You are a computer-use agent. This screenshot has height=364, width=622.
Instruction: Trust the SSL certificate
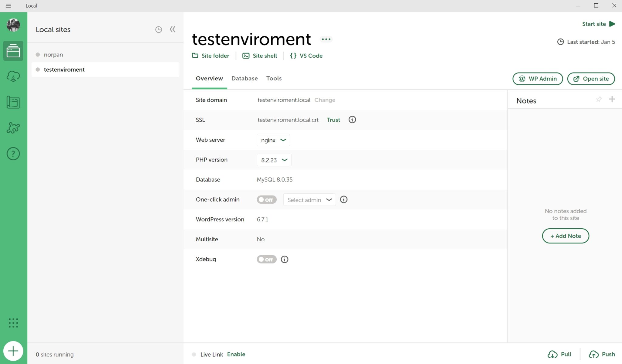[x=333, y=120]
